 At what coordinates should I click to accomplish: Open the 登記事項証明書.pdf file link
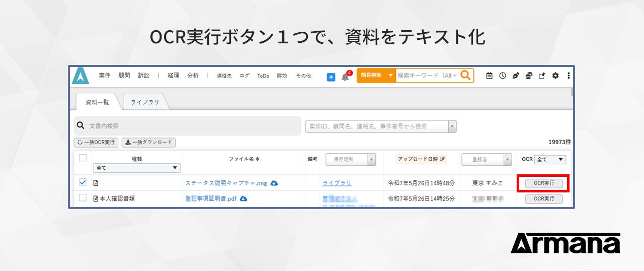(x=211, y=199)
